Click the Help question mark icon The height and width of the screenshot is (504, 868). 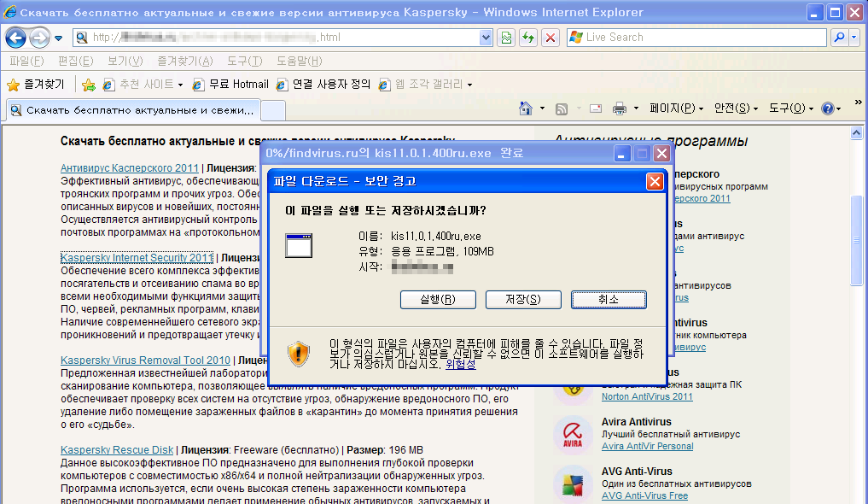(828, 108)
